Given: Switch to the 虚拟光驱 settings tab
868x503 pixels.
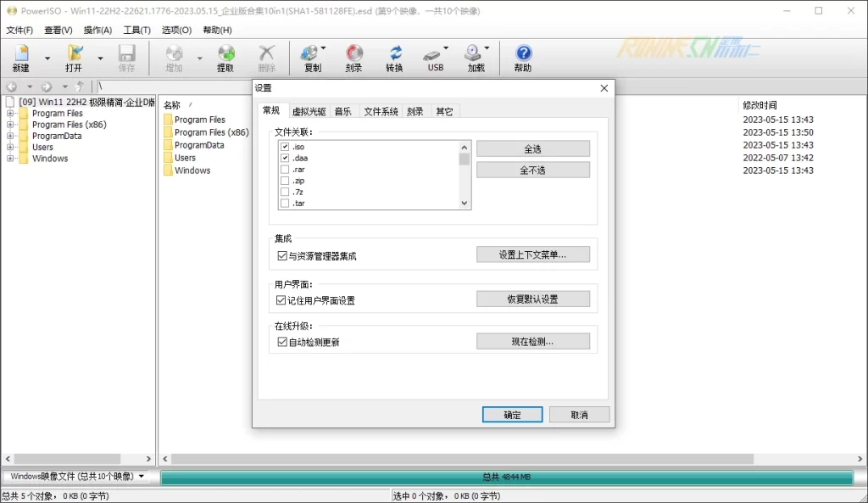Looking at the screenshot, I should coord(309,111).
